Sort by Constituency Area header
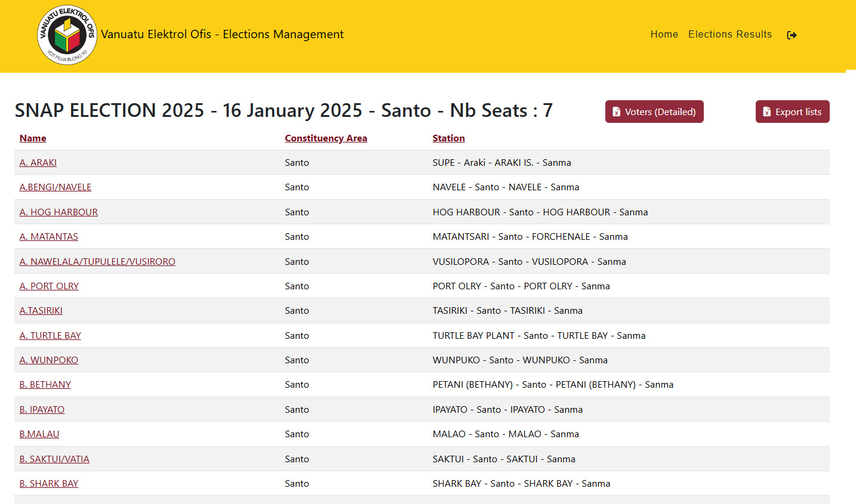The width and height of the screenshot is (856, 504). pos(325,138)
